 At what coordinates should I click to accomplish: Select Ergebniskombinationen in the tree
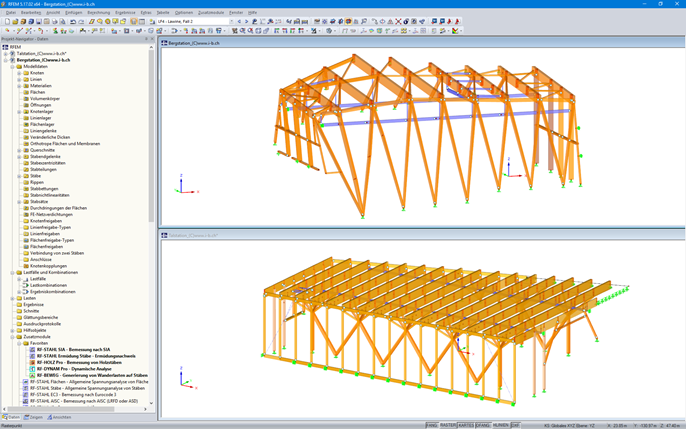(x=52, y=292)
